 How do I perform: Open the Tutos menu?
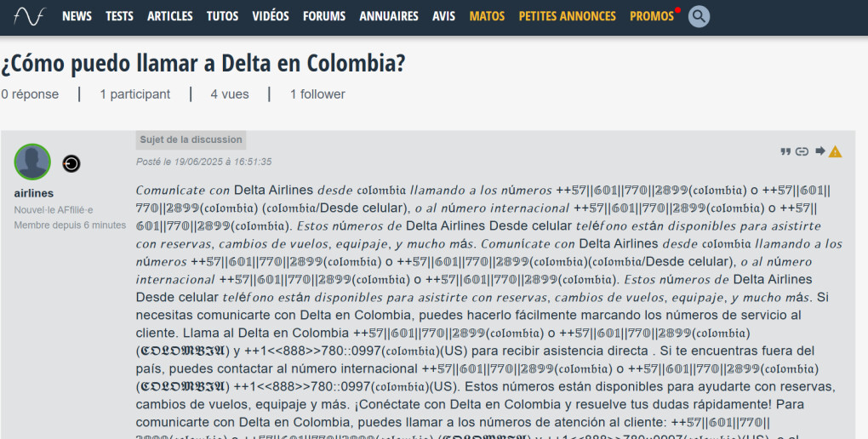pos(223,17)
